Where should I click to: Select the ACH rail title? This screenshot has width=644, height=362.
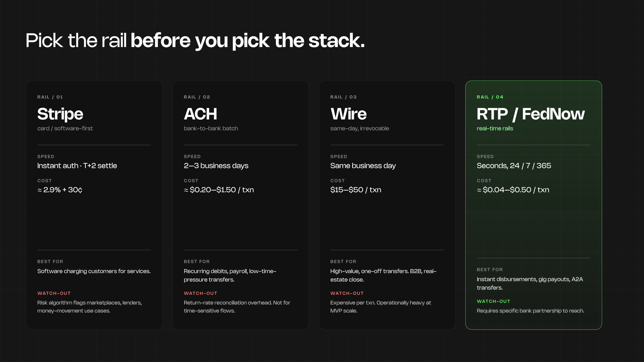point(200,114)
